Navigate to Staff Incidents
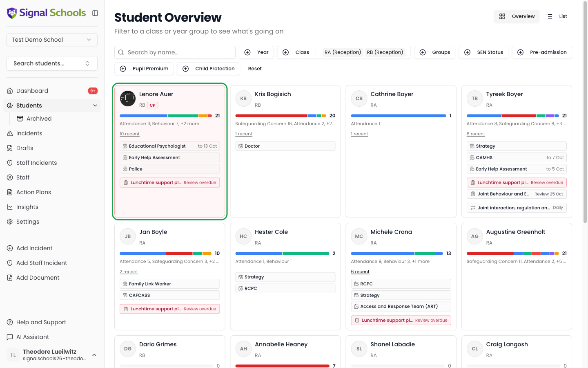This screenshot has height=368, width=588. tap(52, 163)
